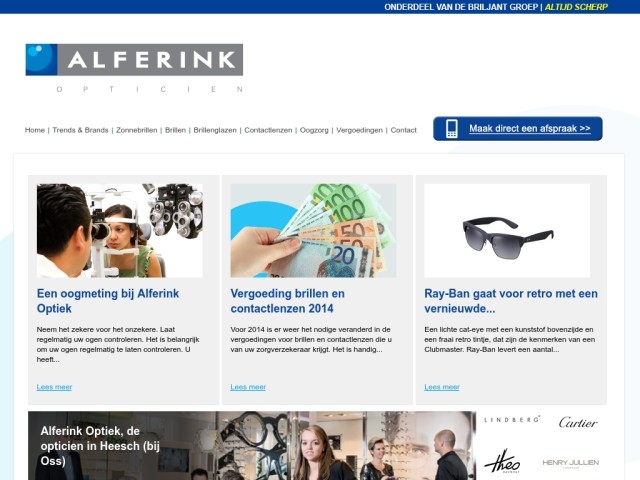Click Lees meer under Vergoeding brillen article
The width and height of the screenshot is (640, 480).
pyautogui.click(x=248, y=387)
